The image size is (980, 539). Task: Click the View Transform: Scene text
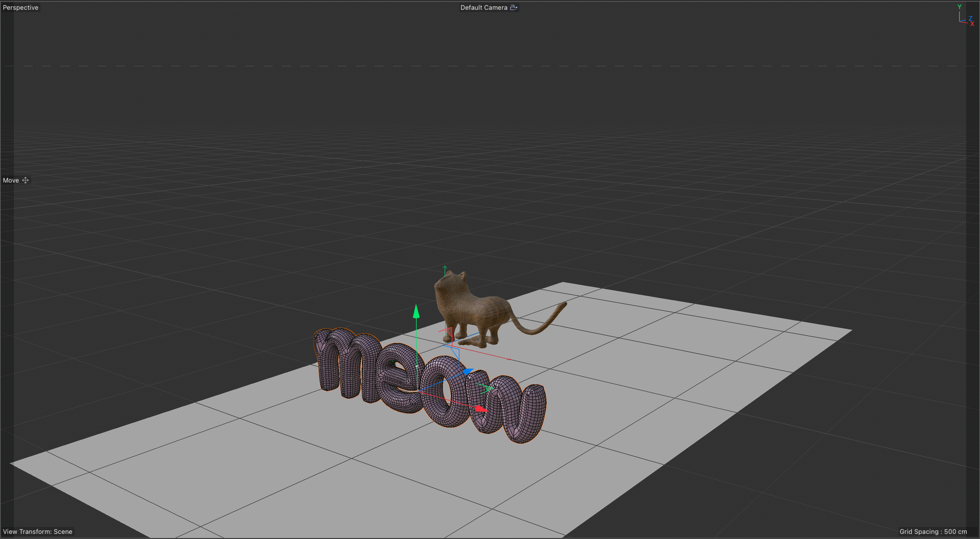(x=38, y=532)
